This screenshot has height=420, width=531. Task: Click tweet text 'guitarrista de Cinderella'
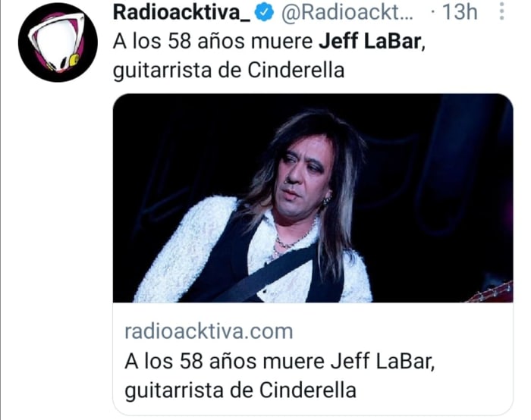[x=228, y=71]
